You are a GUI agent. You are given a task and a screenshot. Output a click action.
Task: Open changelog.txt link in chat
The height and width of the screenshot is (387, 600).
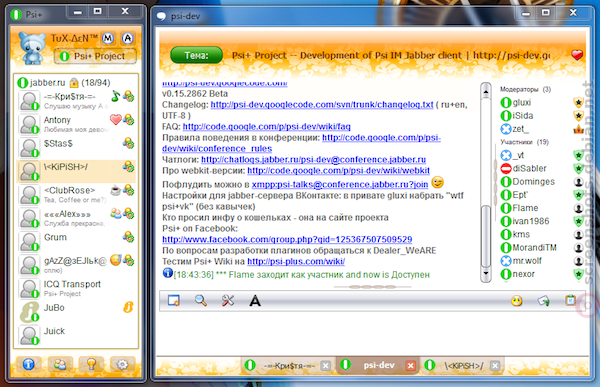click(x=322, y=105)
